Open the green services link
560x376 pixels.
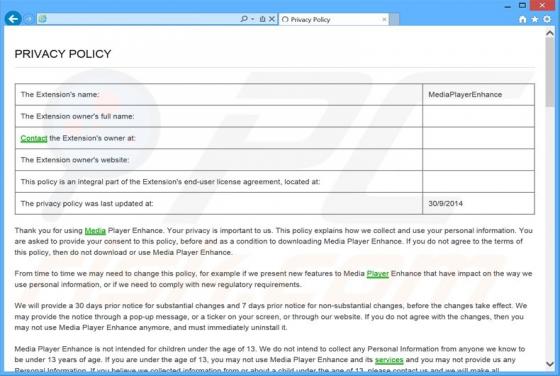(x=389, y=360)
